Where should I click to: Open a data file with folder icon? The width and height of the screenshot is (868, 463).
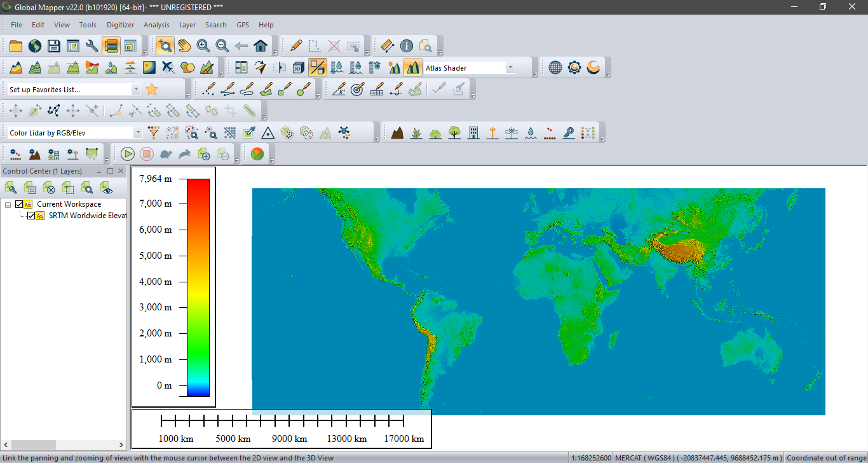(x=16, y=46)
